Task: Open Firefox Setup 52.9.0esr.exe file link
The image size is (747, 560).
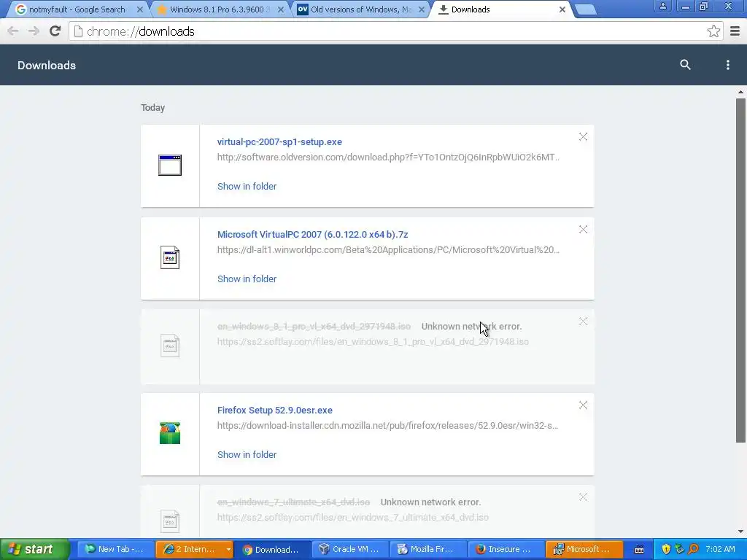Action: click(x=275, y=410)
